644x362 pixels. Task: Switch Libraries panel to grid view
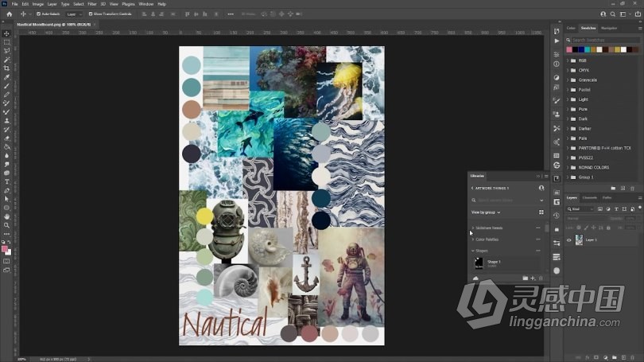pos(541,212)
